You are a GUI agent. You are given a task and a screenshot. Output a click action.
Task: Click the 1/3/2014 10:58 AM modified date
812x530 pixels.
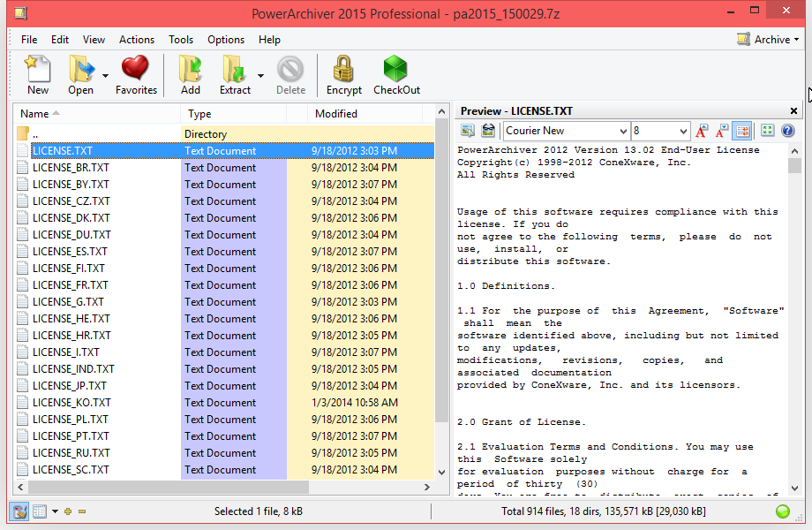pos(355,403)
